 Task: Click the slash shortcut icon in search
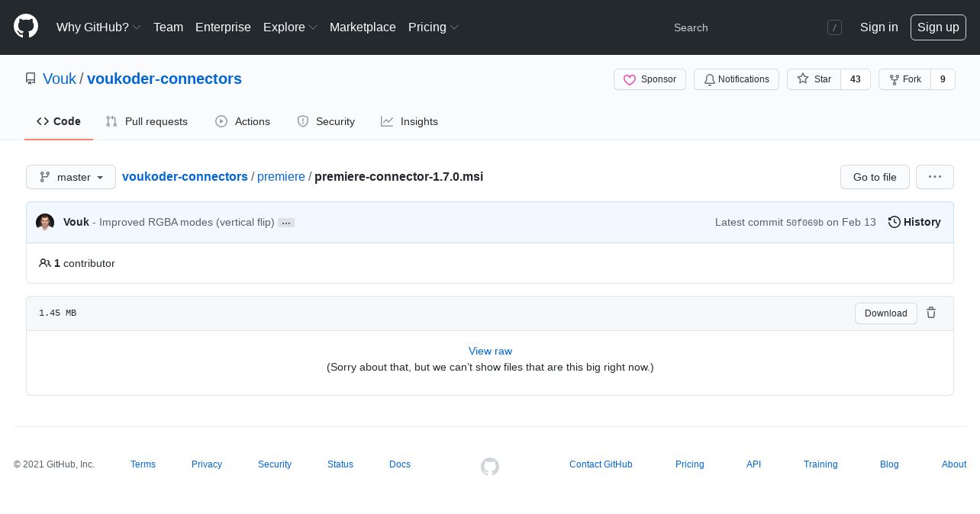click(x=834, y=27)
